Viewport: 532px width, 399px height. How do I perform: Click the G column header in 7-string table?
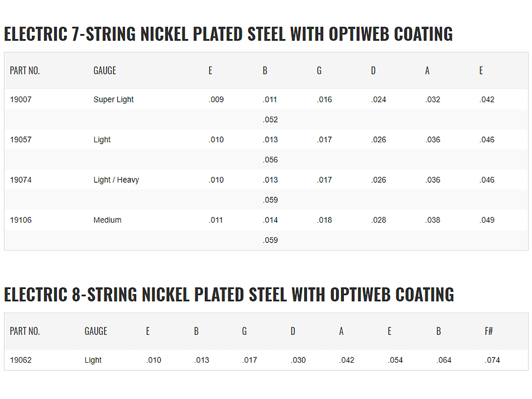point(319,70)
